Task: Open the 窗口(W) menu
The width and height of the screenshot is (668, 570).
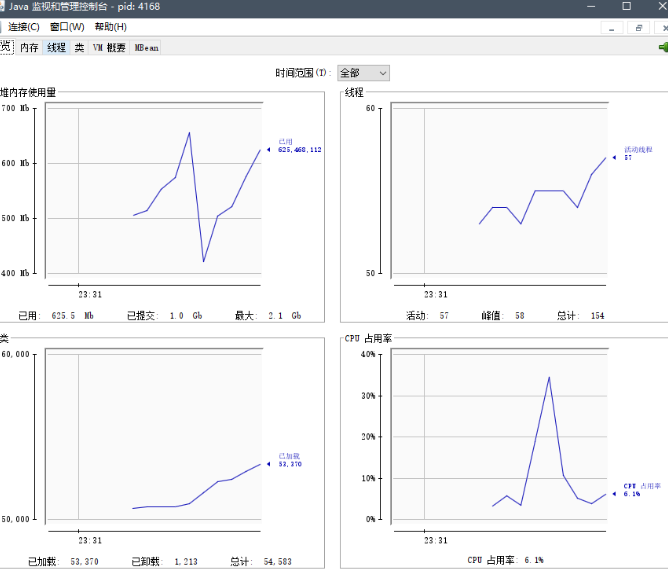Action: (x=67, y=27)
